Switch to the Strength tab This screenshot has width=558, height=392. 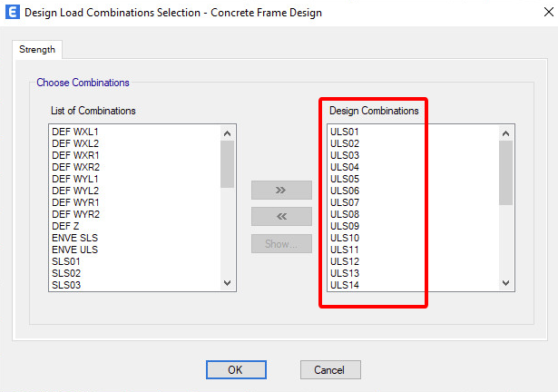tap(37, 49)
